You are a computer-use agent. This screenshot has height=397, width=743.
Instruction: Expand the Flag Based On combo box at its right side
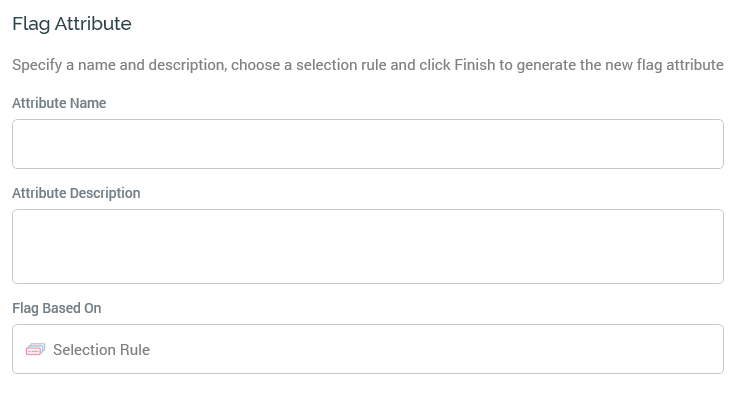pyautogui.click(x=708, y=349)
